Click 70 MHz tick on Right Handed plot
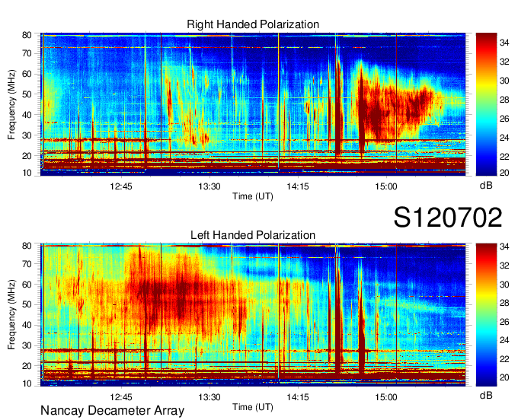Viewport: 518px width, 420px height. [27, 53]
